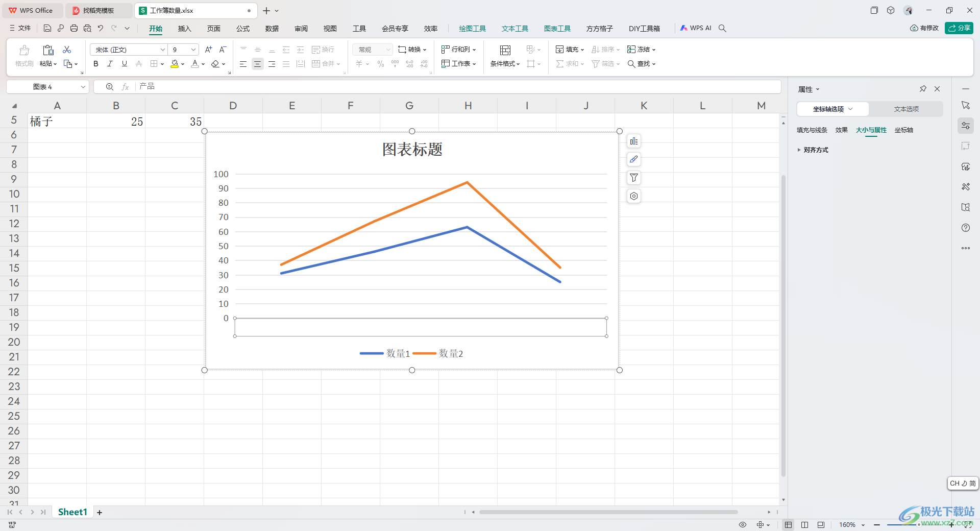Open the 填充 fill dropdown
The height and width of the screenshot is (531, 980).
coord(570,50)
